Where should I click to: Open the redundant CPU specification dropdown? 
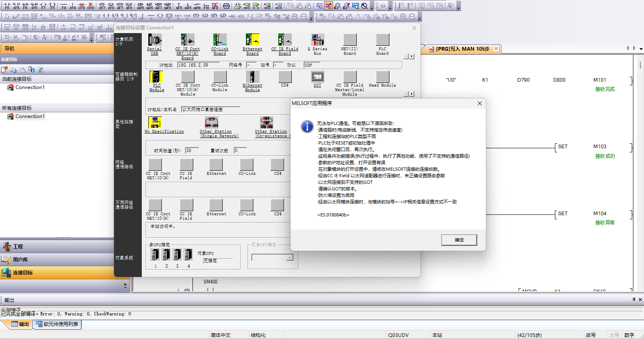click(290, 258)
